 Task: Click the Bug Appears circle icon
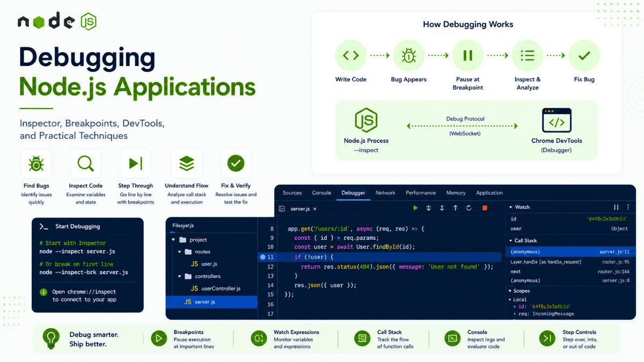point(409,55)
